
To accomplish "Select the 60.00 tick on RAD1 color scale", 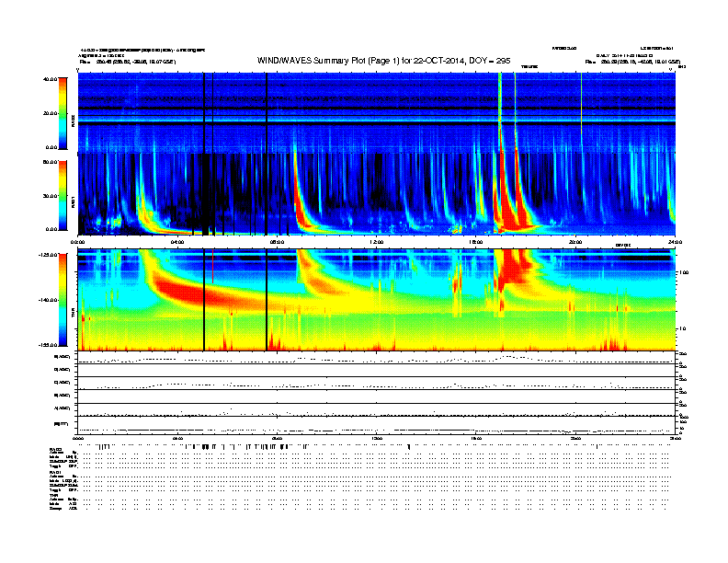I will point(50,162).
